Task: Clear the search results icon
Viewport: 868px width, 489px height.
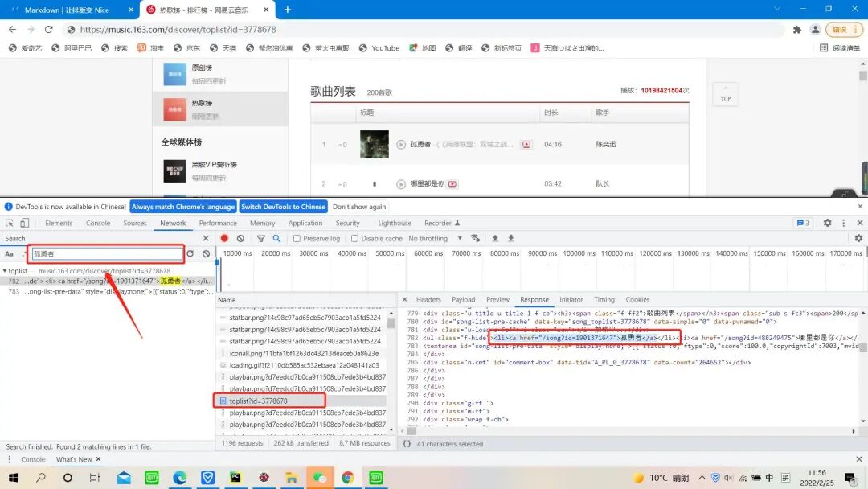Action: pos(206,253)
